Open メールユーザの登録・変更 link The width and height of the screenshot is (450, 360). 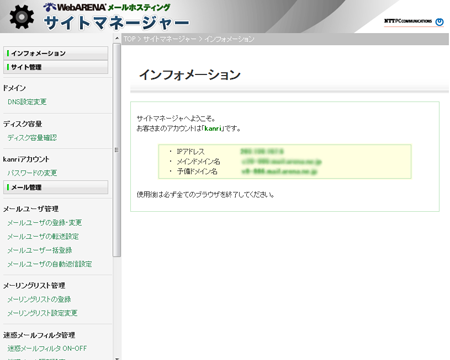(x=45, y=223)
